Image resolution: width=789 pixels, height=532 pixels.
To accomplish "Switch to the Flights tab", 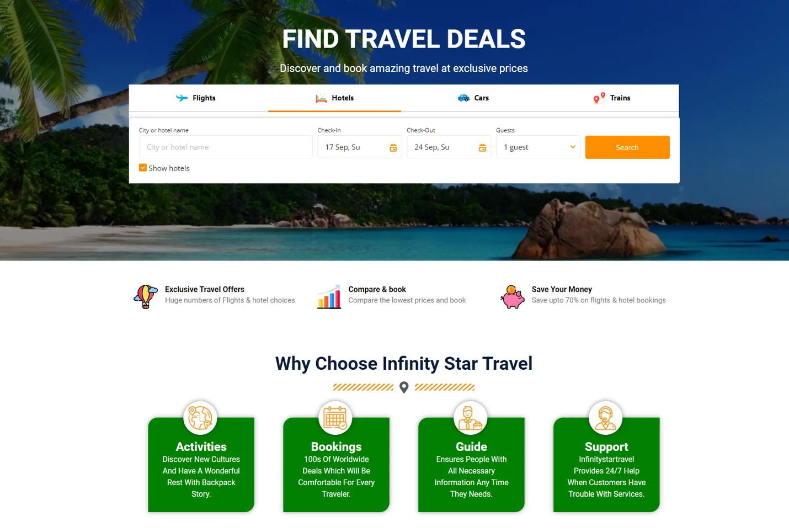I will [x=196, y=98].
